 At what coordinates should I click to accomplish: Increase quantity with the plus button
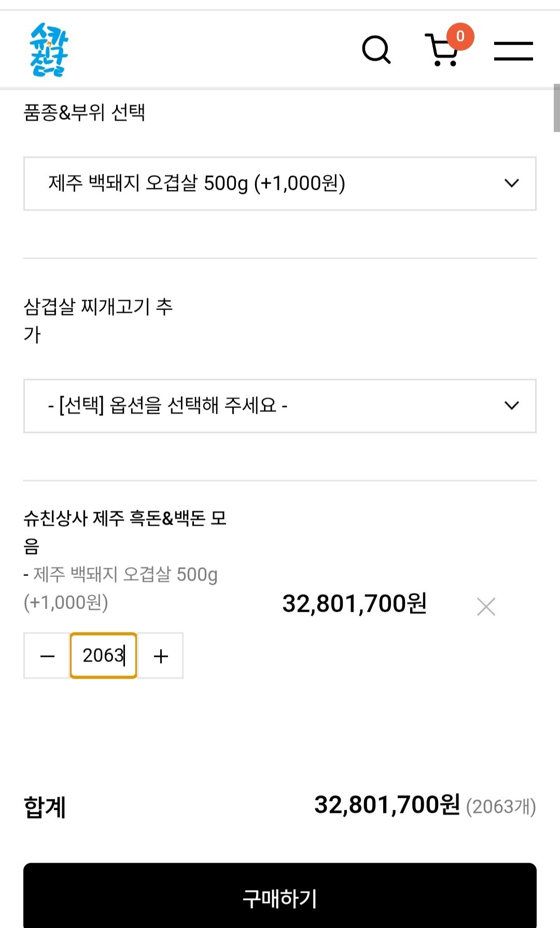click(161, 656)
